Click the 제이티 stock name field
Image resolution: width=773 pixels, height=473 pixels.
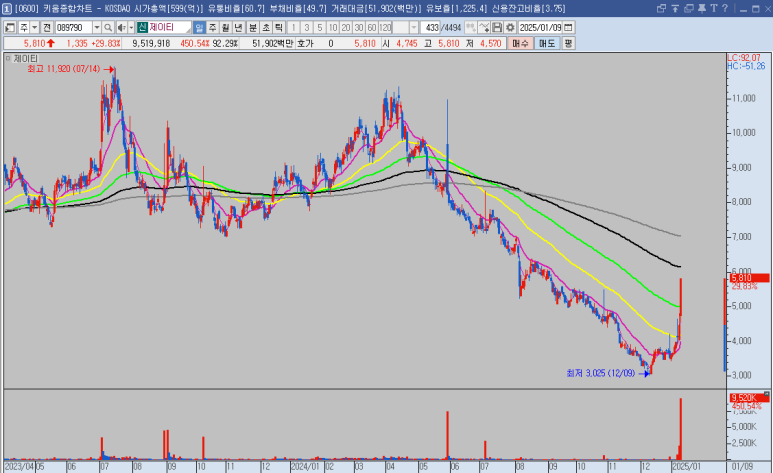169,28
